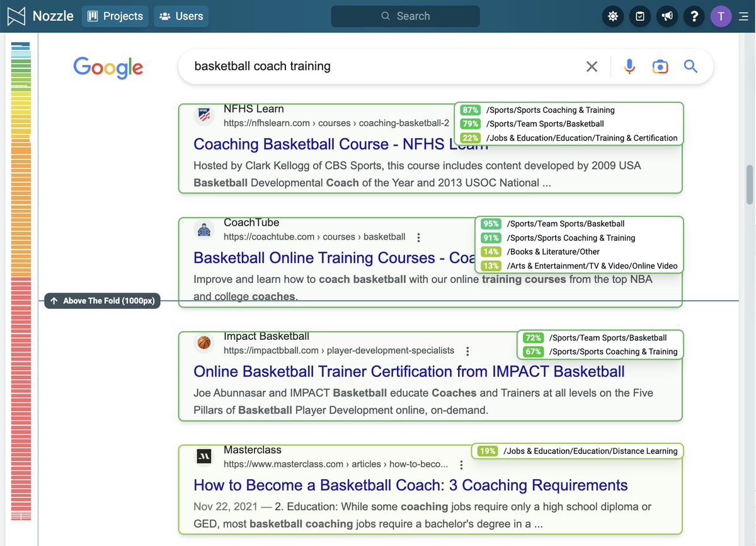The height and width of the screenshot is (546, 756).
Task: Click the 72% Team Sports/Basketball tag
Action: pyautogui.click(x=595, y=338)
